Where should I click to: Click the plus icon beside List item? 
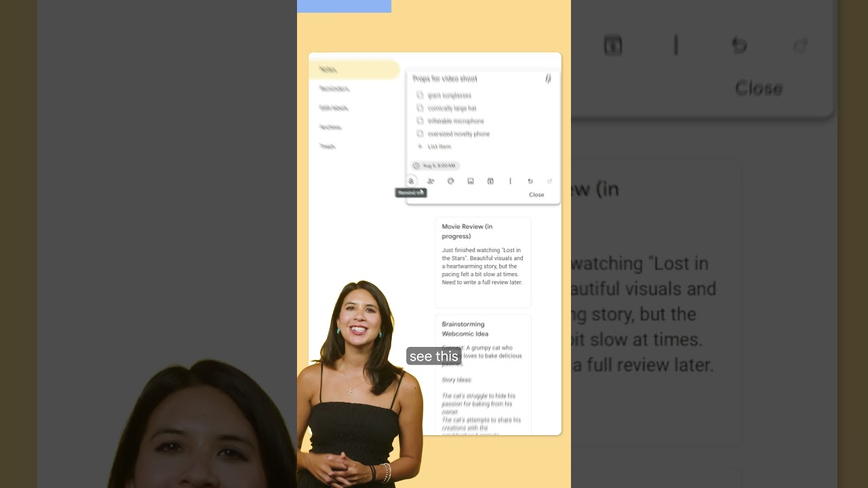click(420, 146)
